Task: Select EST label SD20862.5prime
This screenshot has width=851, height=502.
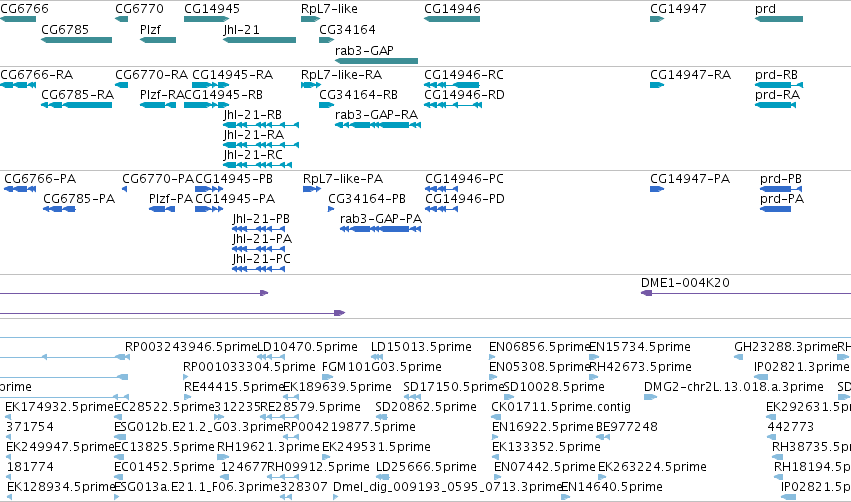Action: click(427, 407)
